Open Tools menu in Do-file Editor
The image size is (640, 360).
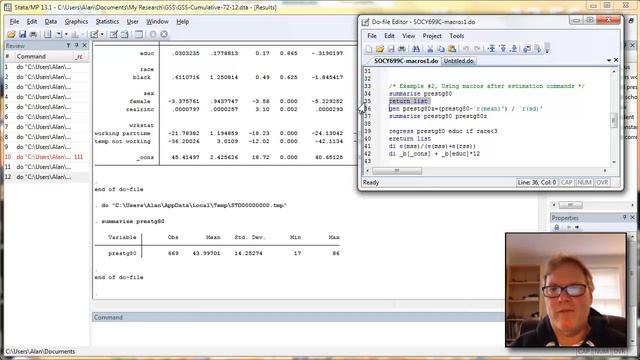[457, 36]
